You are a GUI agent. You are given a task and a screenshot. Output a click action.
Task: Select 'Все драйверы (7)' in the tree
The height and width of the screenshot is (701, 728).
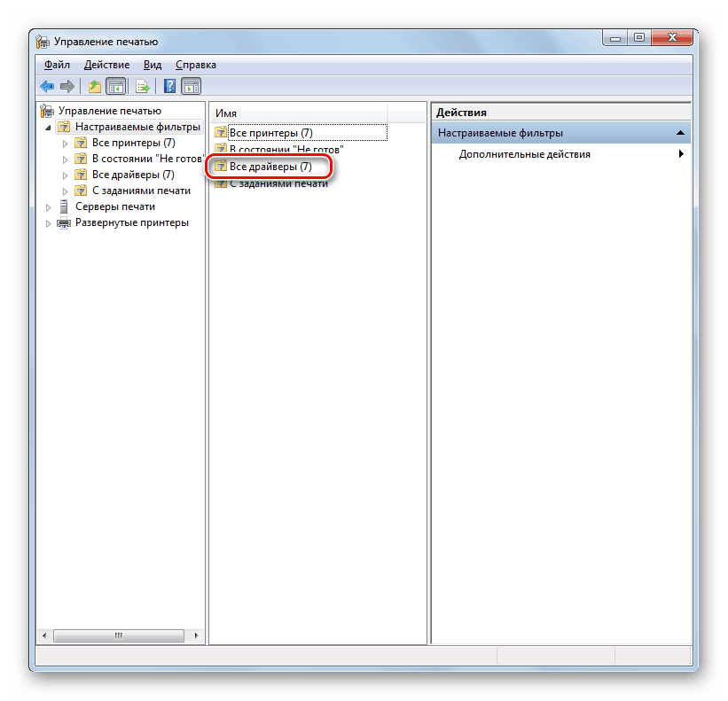(133, 175)
